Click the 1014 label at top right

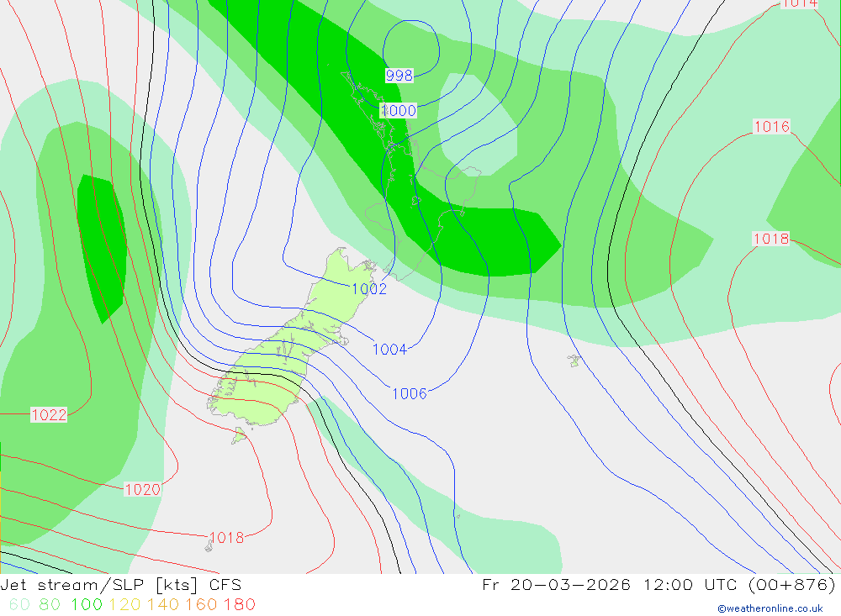800,3
